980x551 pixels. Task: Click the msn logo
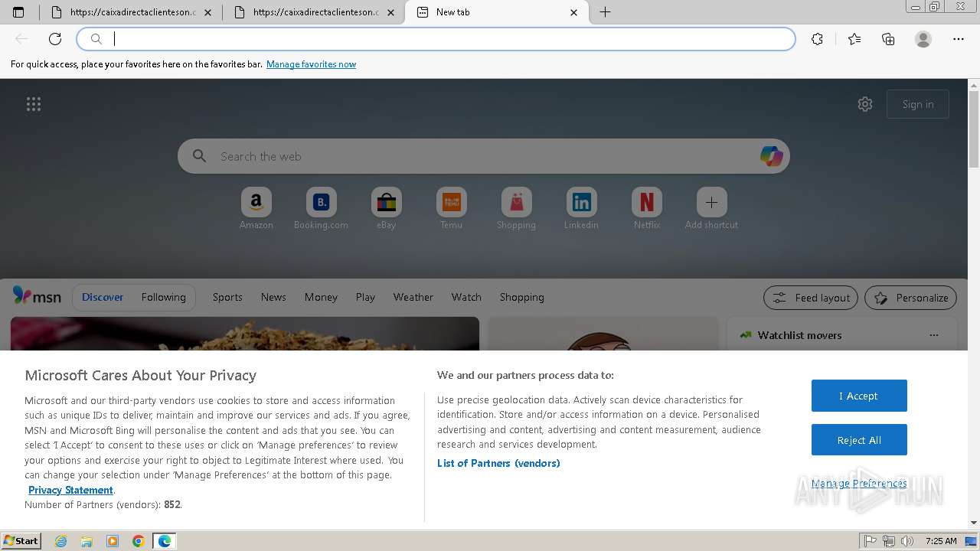37,296
